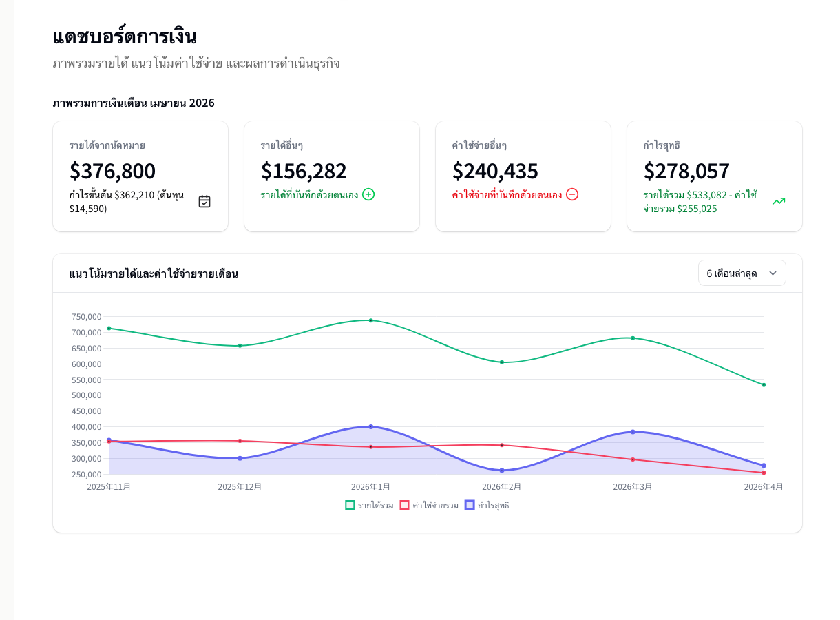Click the red minus circle icon beside recorded expenses
Screen dimensions: 840x620
[x=572, y=195]
